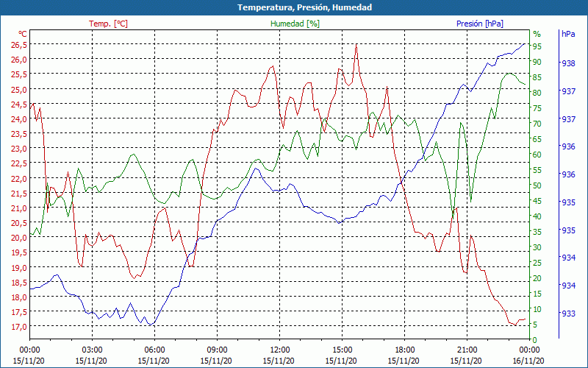Click the 15:00 time axis label

coord(342,349)
